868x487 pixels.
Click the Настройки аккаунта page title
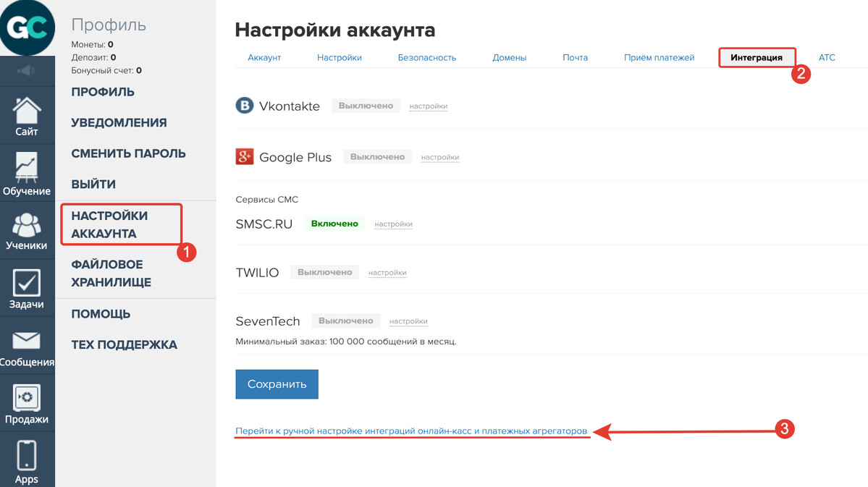click(335, 30)
